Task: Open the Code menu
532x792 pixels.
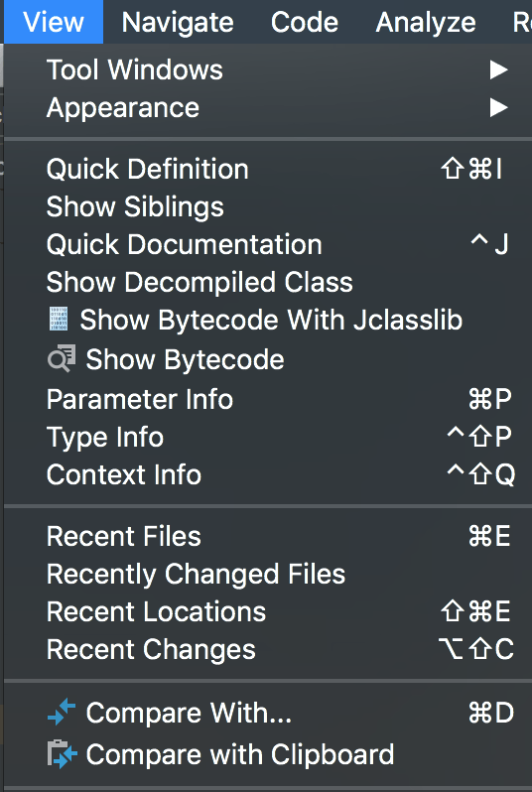Action: click(305, 22)
